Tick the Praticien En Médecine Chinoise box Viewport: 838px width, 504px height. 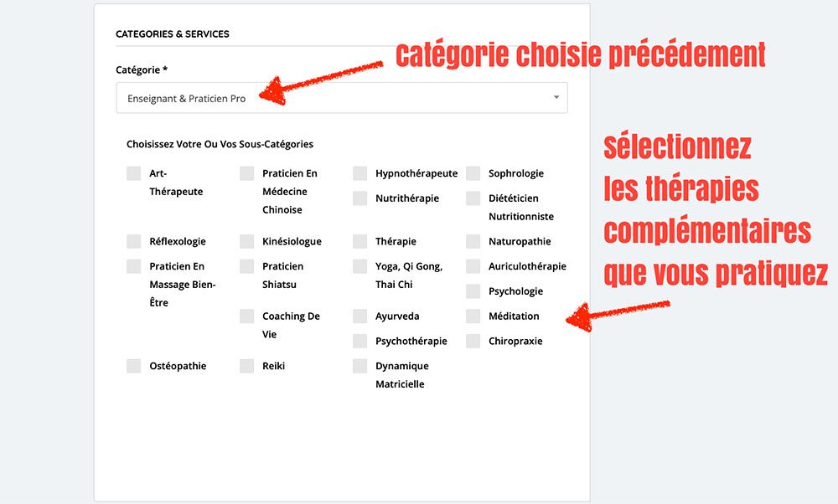tap(246, 173)
